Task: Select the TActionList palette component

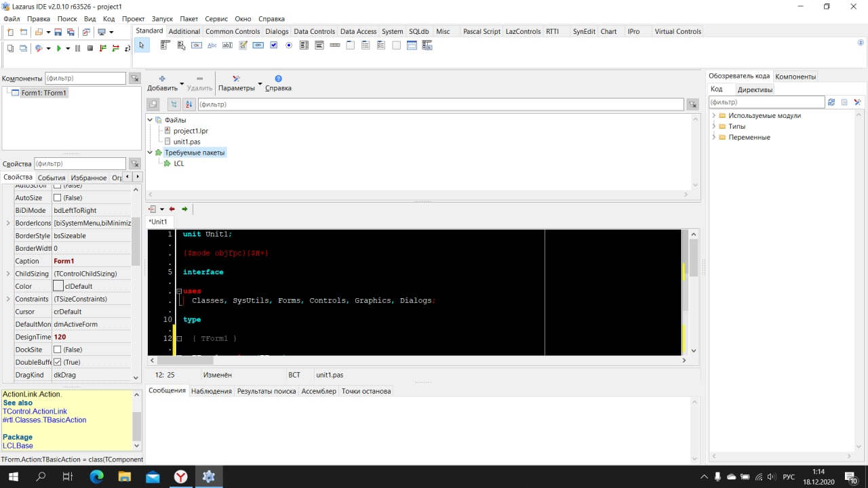Action: [427, 45]
